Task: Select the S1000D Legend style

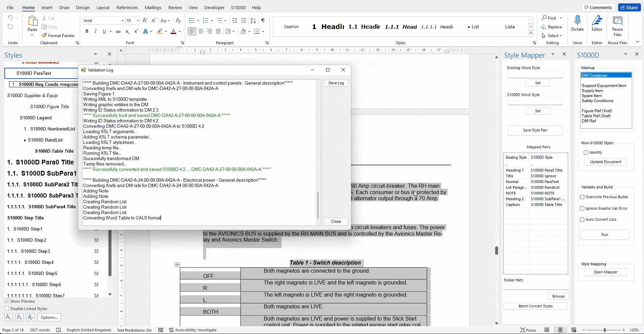Action: tap(36, 118)
